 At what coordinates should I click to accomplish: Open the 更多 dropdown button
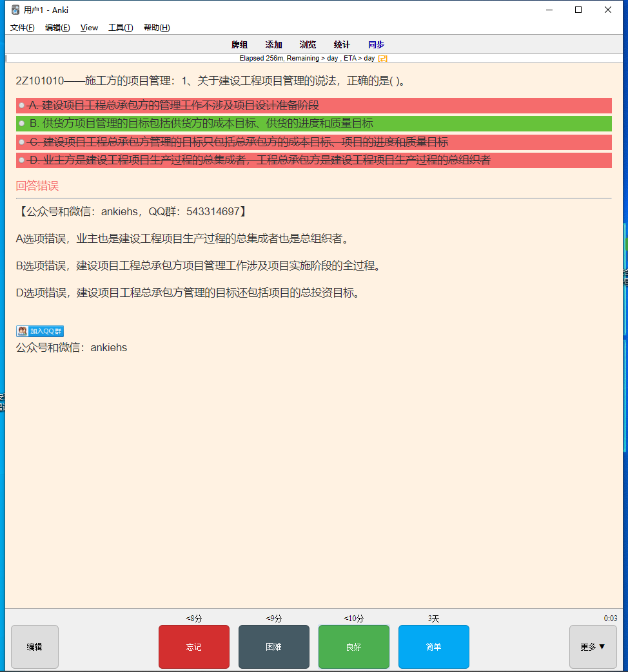[x=593, y=647]
